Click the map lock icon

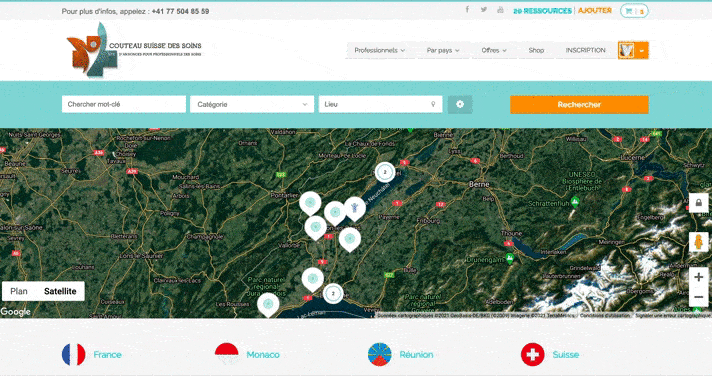click(699, 203)
